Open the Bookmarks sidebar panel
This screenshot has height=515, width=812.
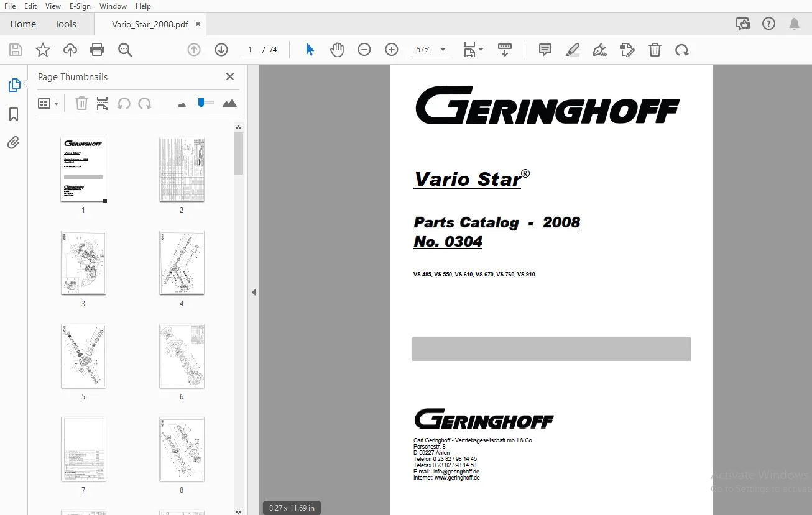coord(14,114)
